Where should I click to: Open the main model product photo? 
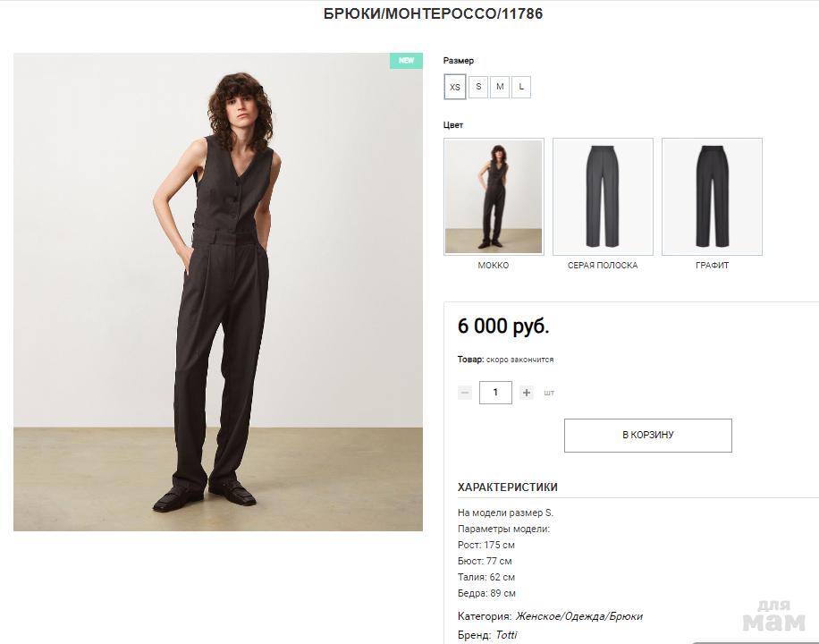point(218,292)
